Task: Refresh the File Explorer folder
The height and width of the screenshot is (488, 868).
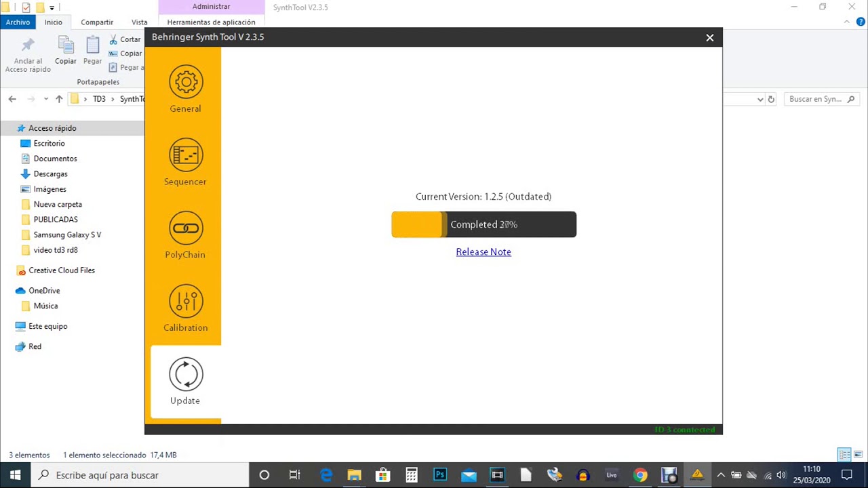Action: click(x=771, y=99)
